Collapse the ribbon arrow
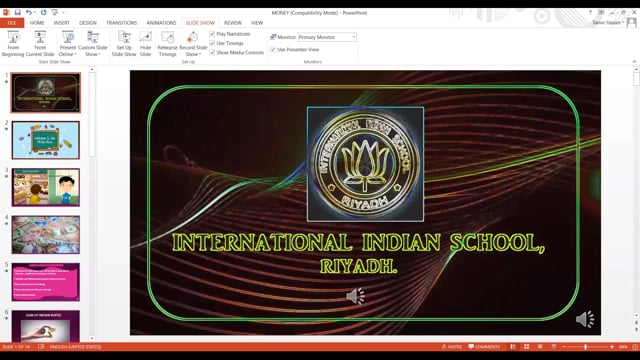640x360 pixels. (634, 62)
